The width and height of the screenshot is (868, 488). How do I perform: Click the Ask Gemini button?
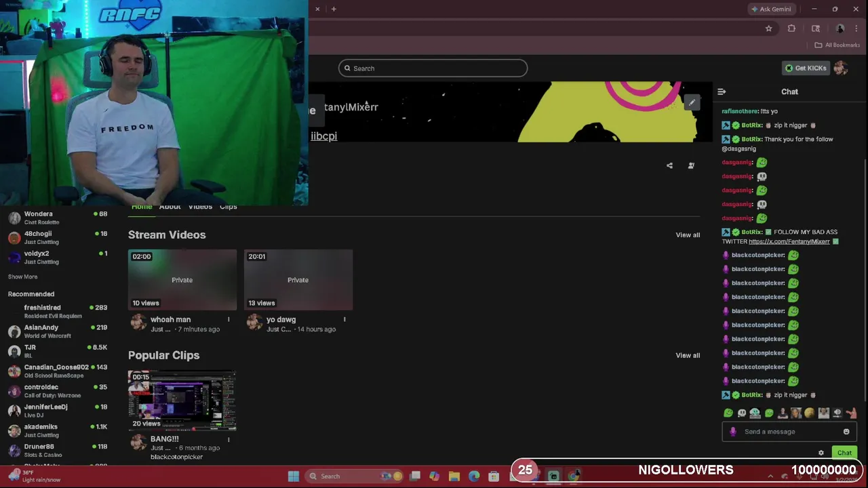(771, 9)
